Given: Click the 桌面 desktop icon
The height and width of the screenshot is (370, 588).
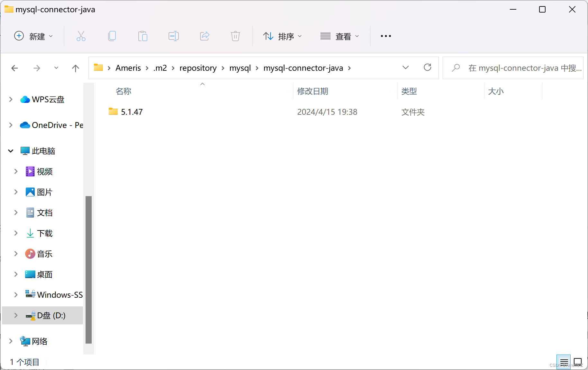Looking at the screenshot, I should pos(30,274).
